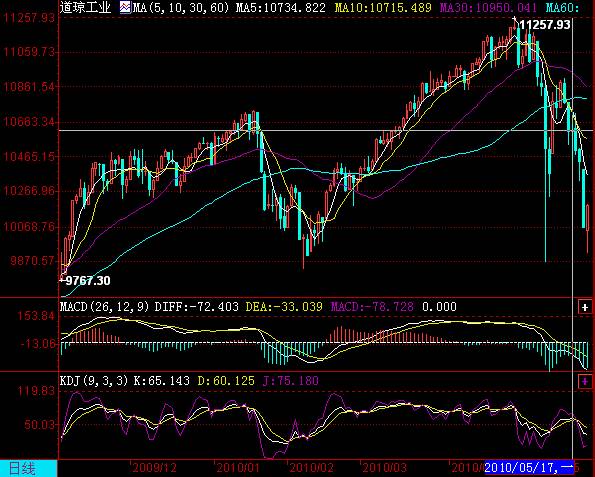Click the 50.03 KDJ axis label
Screen dimensions: 595x477
coord(39,424)
